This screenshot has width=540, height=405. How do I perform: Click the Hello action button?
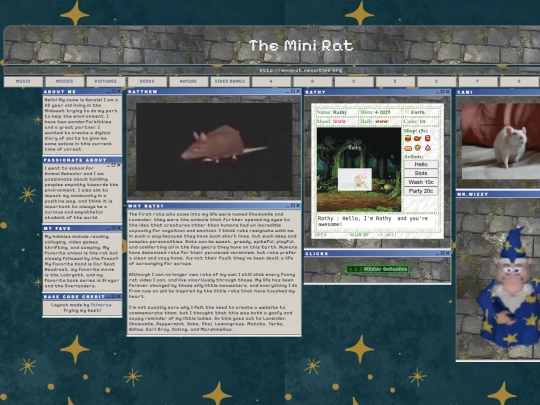(421, 164)
